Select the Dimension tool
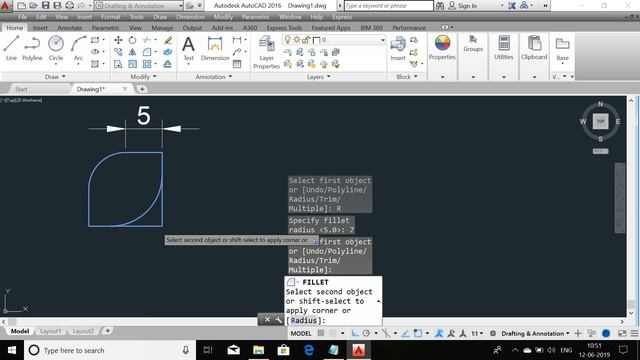 point(215,48)
